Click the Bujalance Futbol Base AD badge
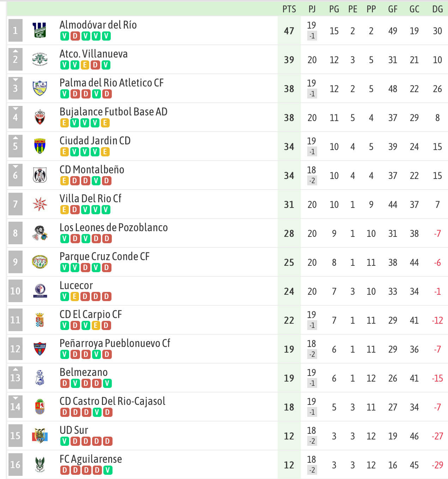 coord(40,117)
